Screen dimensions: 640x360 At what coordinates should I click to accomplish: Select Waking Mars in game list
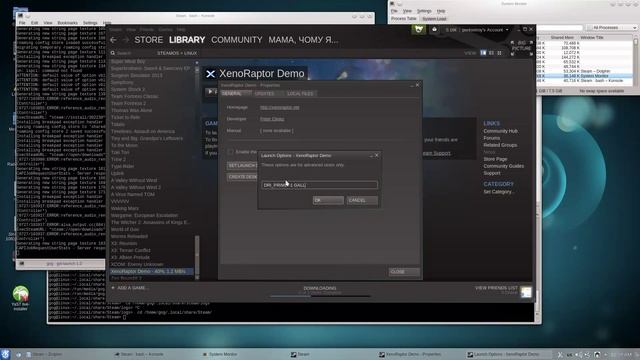point(125,208)
